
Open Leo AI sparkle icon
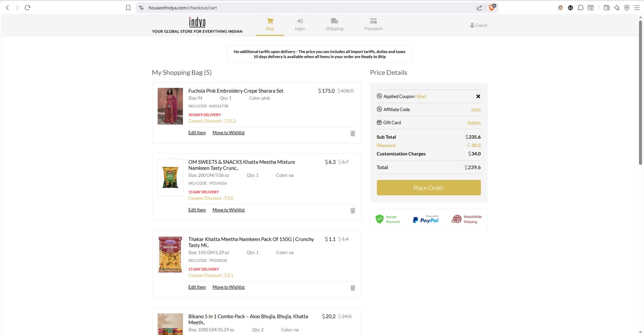point(617,8)
